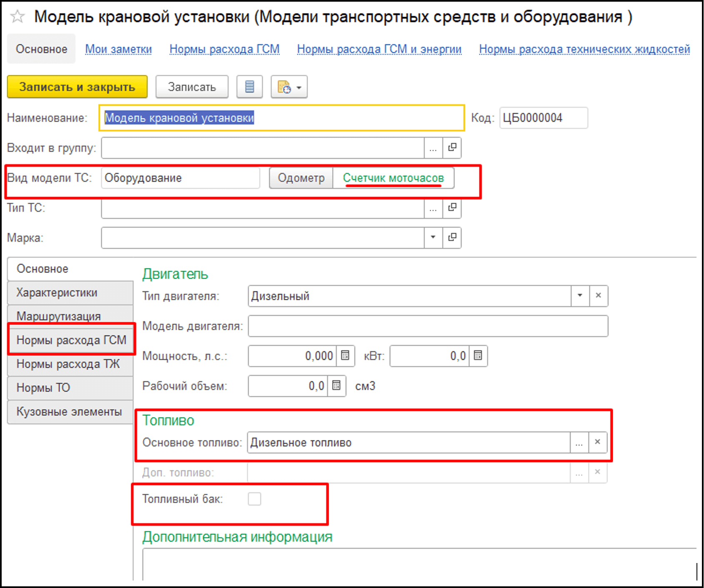Enable the Топливный бак checkbox
Image resolution: width=704 pixels, height=588 pixels.
click(x=255, y=499)
